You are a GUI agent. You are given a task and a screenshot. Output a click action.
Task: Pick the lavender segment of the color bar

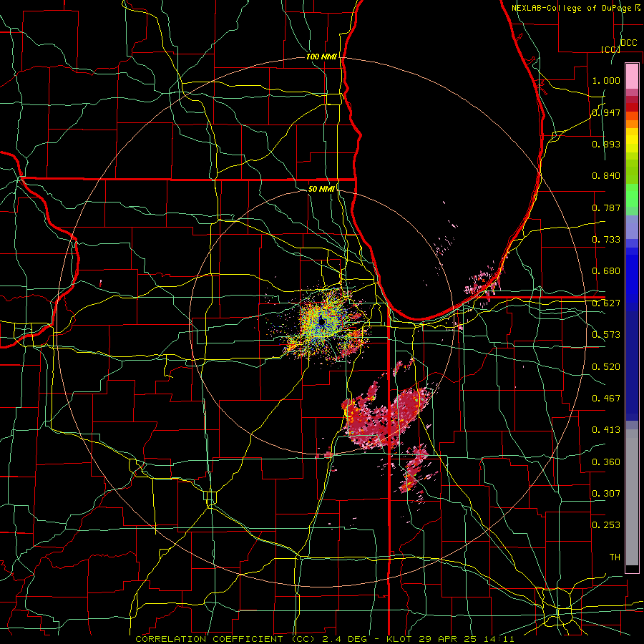click(632, 227)
